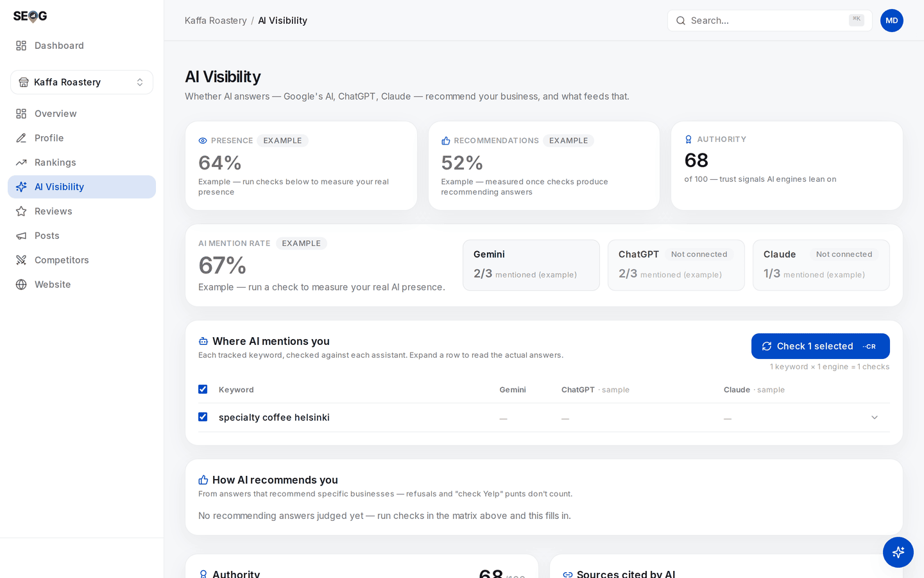
Task: Click the SEOG logo
Action: click(30, 16)
